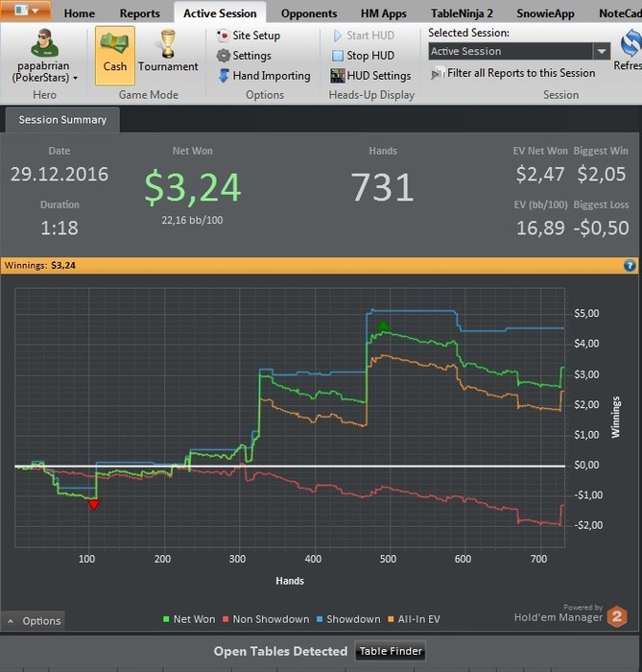The height and width of the screenshot is (672, 642).
Task: Select the Session Summary tab
Action: 62,120
